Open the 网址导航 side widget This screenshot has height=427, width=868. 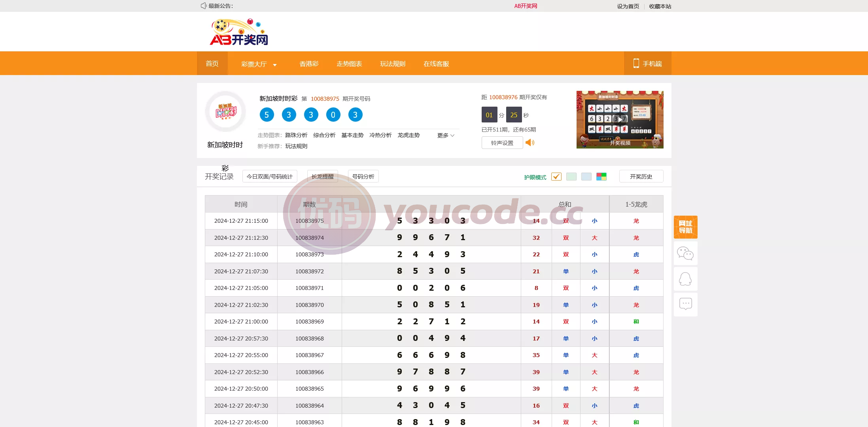(x=685, y=227)
